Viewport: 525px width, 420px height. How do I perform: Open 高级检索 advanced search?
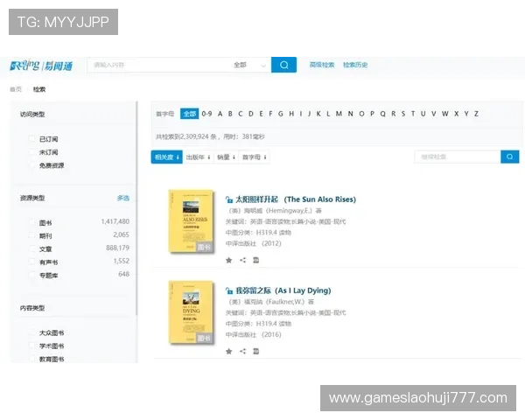point(322,65)
